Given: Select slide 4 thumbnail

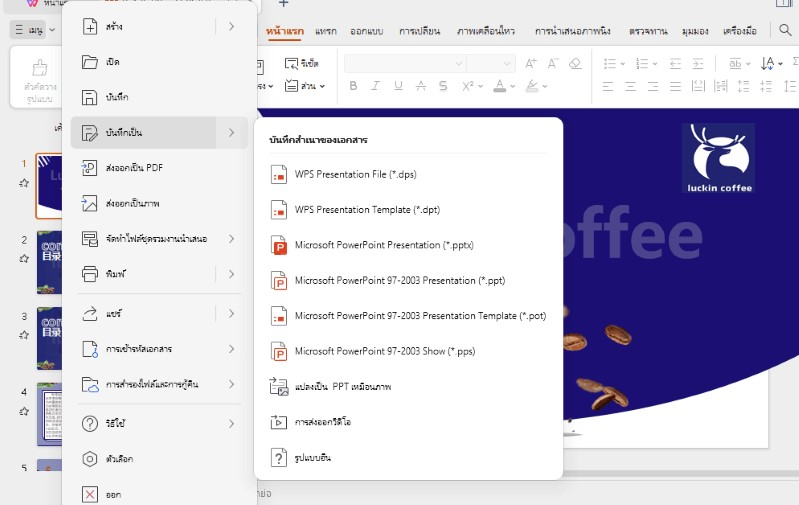Looking at the screenshot, I should [49, 414].
